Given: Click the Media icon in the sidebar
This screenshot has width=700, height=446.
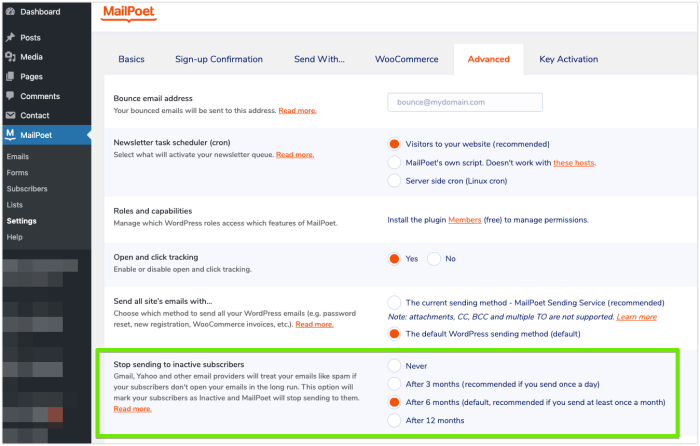Looking at the screenshot, I should 10,57.
